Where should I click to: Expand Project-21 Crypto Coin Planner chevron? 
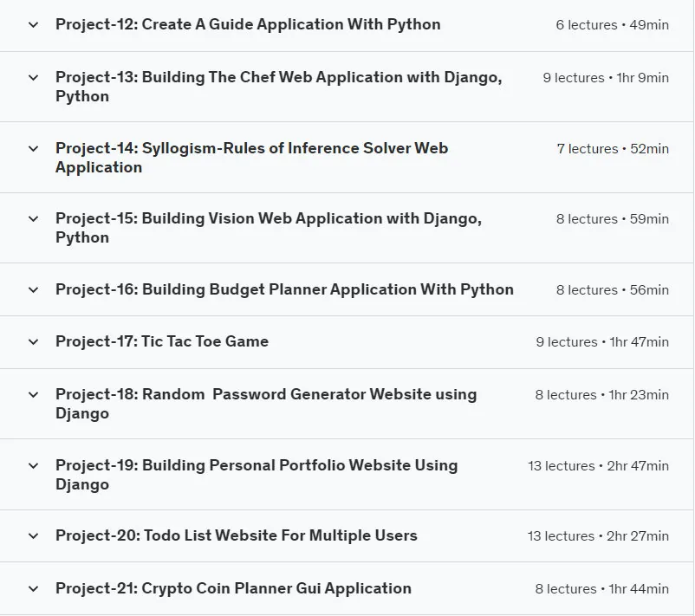(x=33, y=589)
